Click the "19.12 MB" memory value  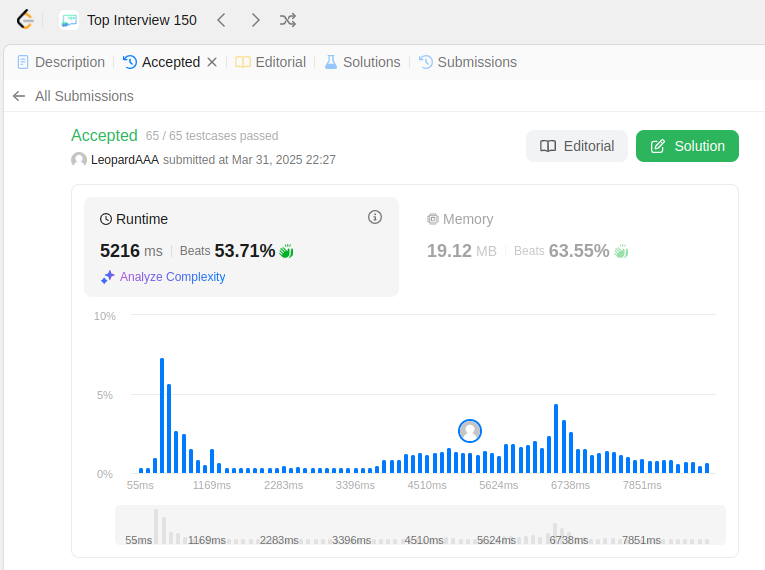coord(462,251)
